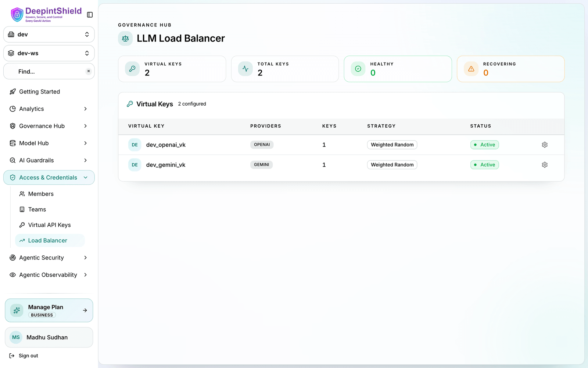Click the Total Keys stat card

pyautogui.click(x=285, y=69)
